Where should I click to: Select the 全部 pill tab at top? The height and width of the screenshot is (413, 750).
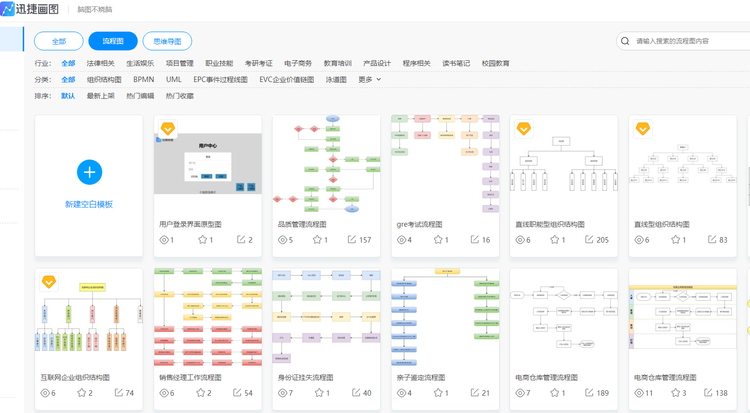point(59,41)
